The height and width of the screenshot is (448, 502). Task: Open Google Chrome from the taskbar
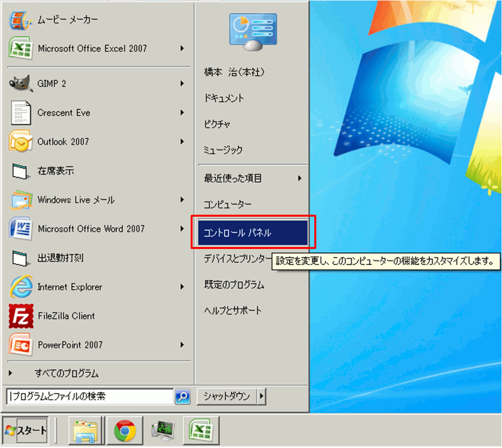point(125,430)
